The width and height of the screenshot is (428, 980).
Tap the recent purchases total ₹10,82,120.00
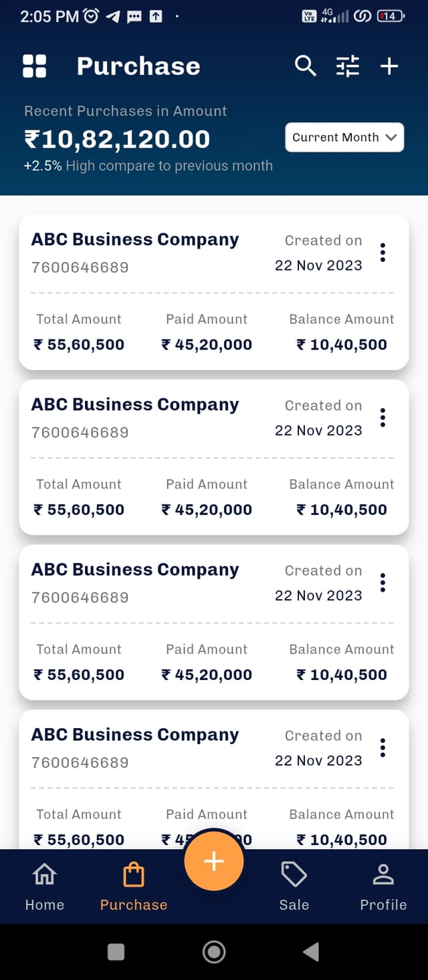pyautogui.click(x=117, y=139)
